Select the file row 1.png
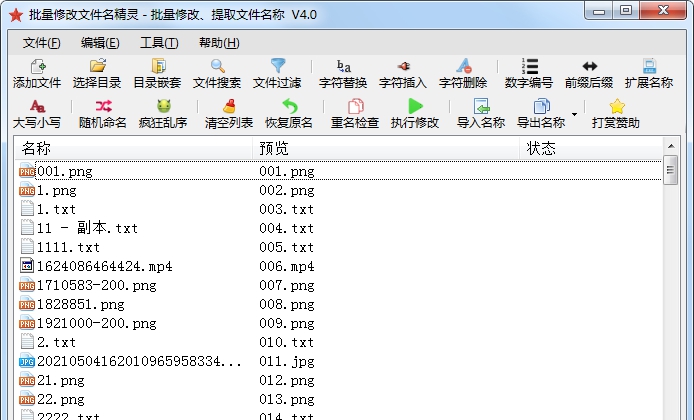Screen dimensions: 694x420 (x=340, y=190)
